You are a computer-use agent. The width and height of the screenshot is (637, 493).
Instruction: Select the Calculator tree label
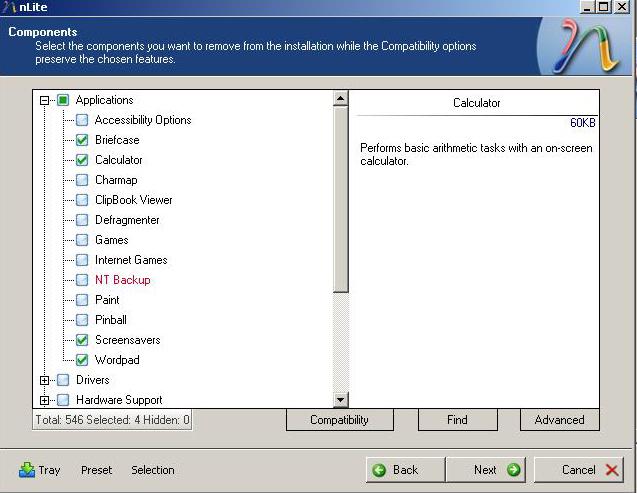click(x=119, y=160)
